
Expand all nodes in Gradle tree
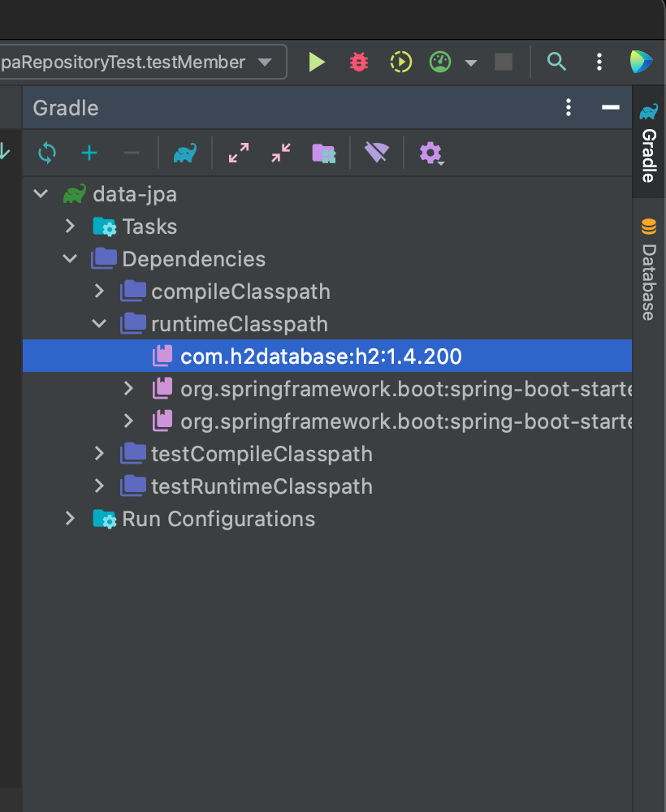pos(239,153)
